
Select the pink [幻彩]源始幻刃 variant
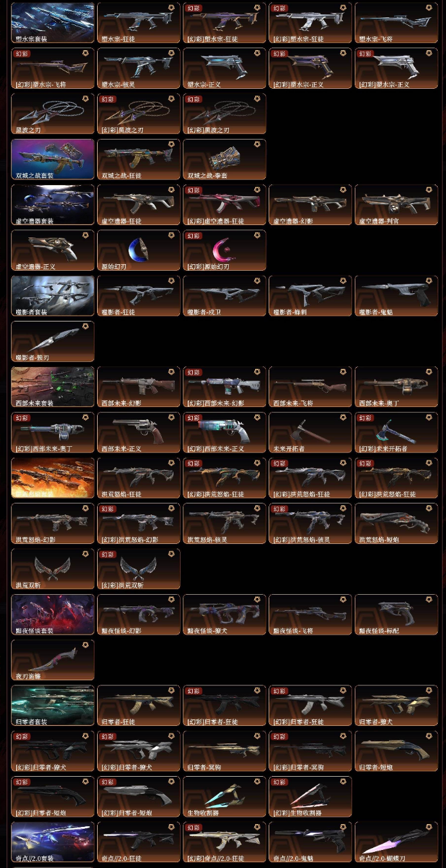point(224,251)
